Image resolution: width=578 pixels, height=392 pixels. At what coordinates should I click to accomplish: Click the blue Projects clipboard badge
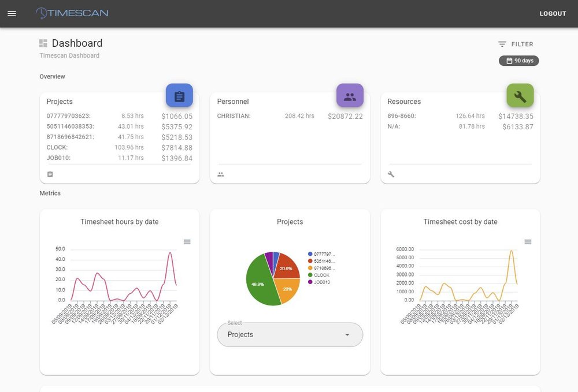(179, 96)
